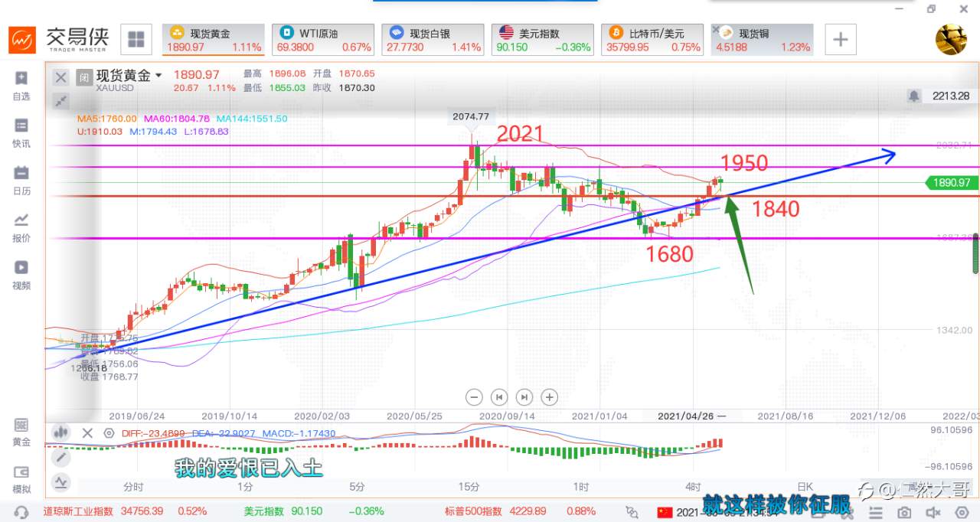Close the 现货黄金 chart panel

tap(60, 77)
